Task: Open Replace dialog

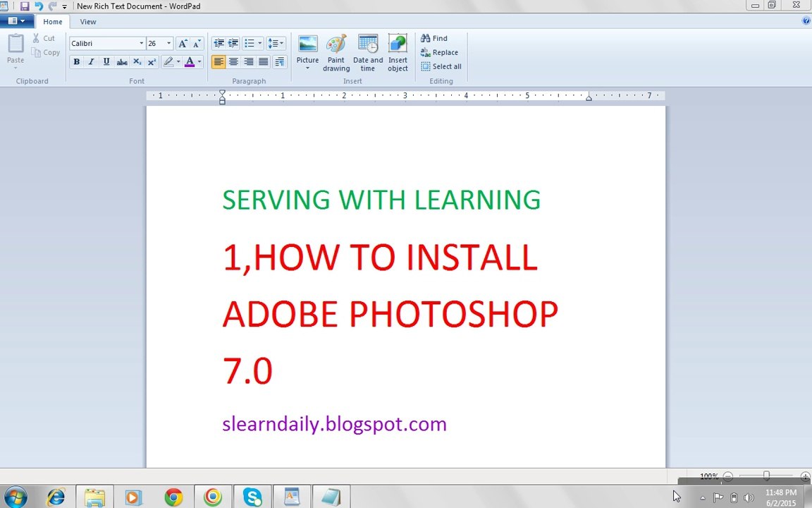Action: pos(439,52)
